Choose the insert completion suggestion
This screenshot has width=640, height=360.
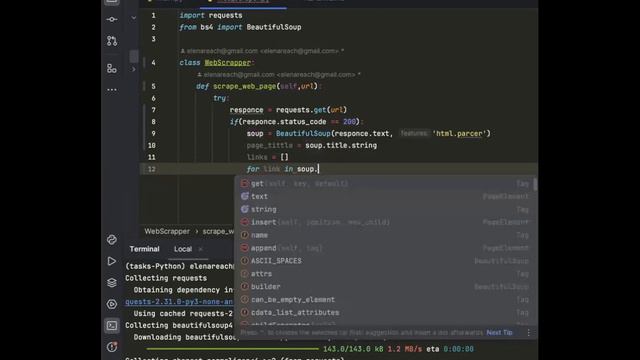pyautogui.click(x=385, y=222)
